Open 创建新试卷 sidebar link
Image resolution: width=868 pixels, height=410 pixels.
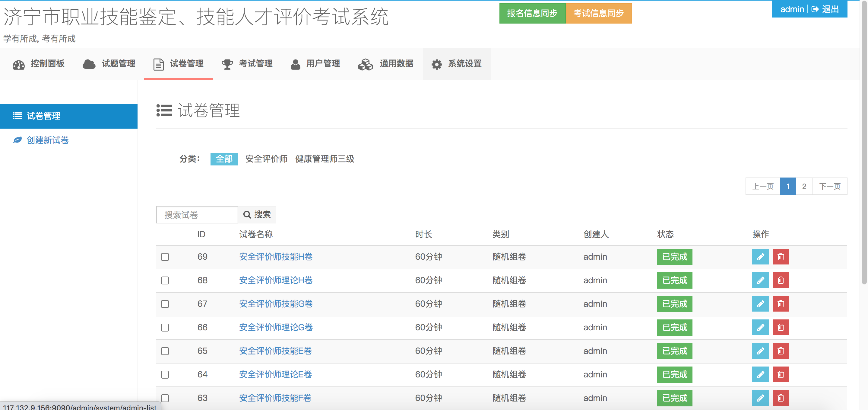coord(48,140)
